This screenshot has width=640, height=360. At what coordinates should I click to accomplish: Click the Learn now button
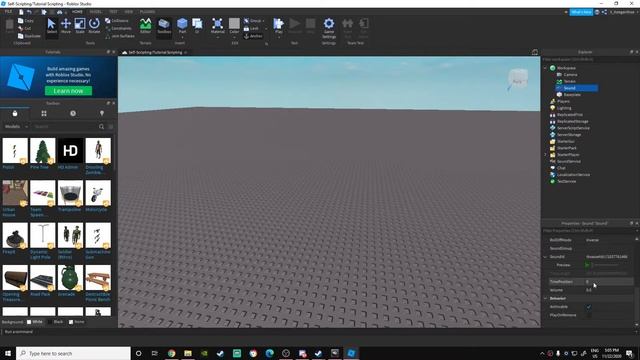(68, 91)
